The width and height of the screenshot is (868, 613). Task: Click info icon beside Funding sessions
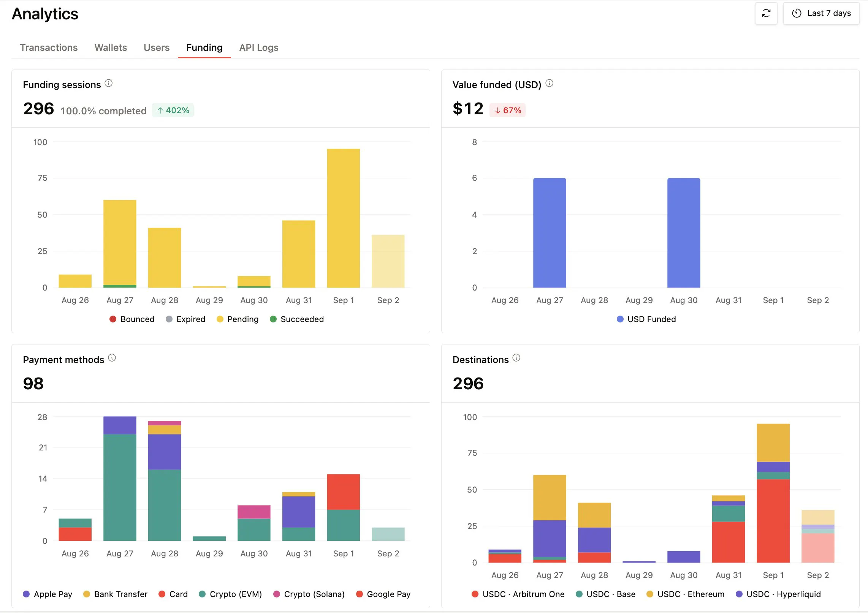click(109, 83)
